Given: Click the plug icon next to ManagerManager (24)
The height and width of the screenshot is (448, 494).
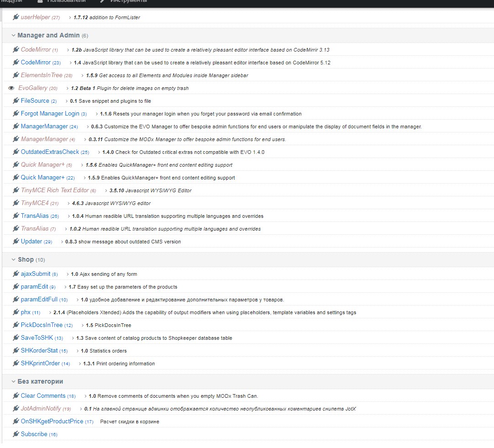Looking at the screenshot, I should click(x=16, y=126).
